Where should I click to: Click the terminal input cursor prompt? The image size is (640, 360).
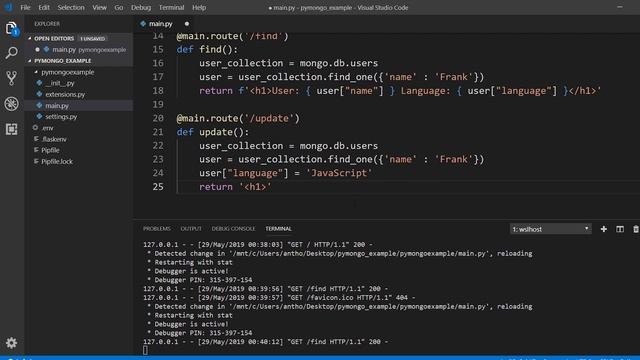[x=145, y=350]
